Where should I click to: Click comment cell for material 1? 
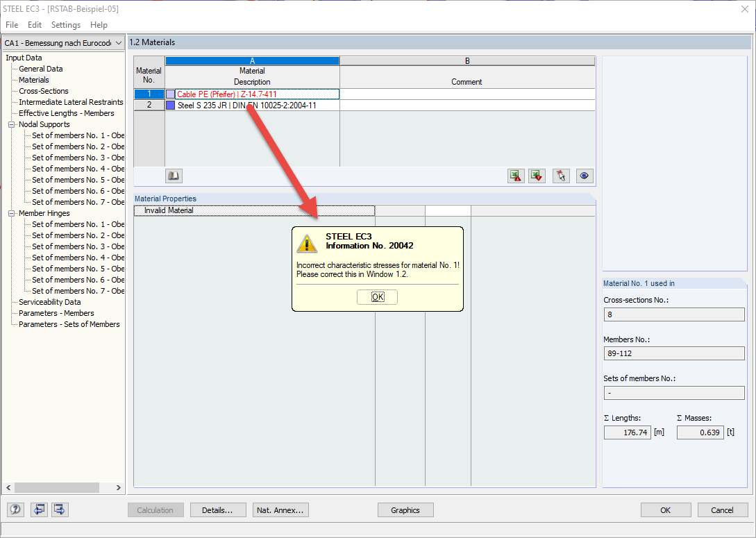click(467, 94)
